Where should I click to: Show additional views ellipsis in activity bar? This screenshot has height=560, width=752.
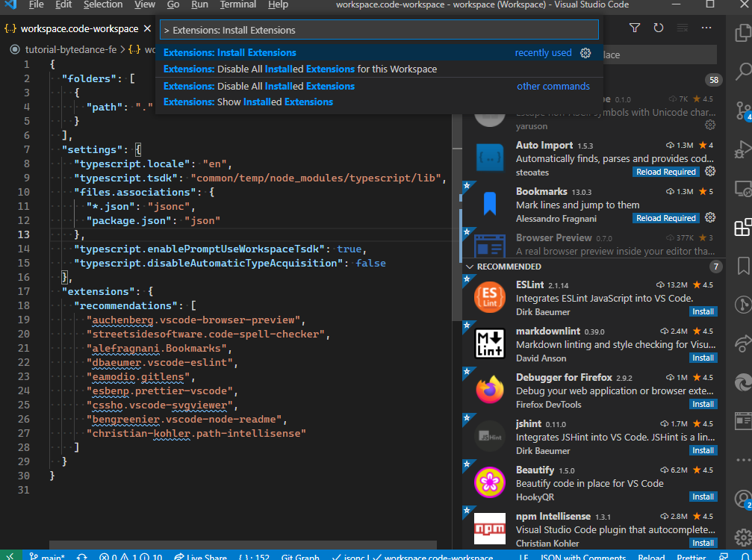[743, 460]
